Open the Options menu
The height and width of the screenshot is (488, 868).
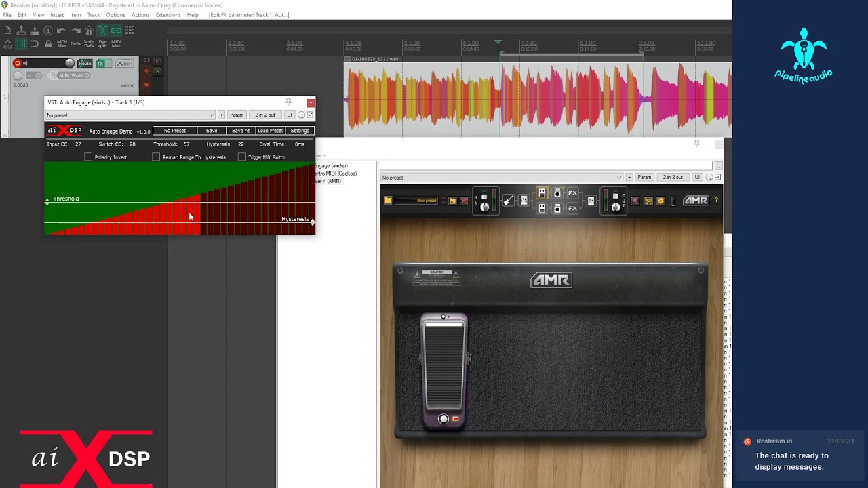click(x=115, y=15)
